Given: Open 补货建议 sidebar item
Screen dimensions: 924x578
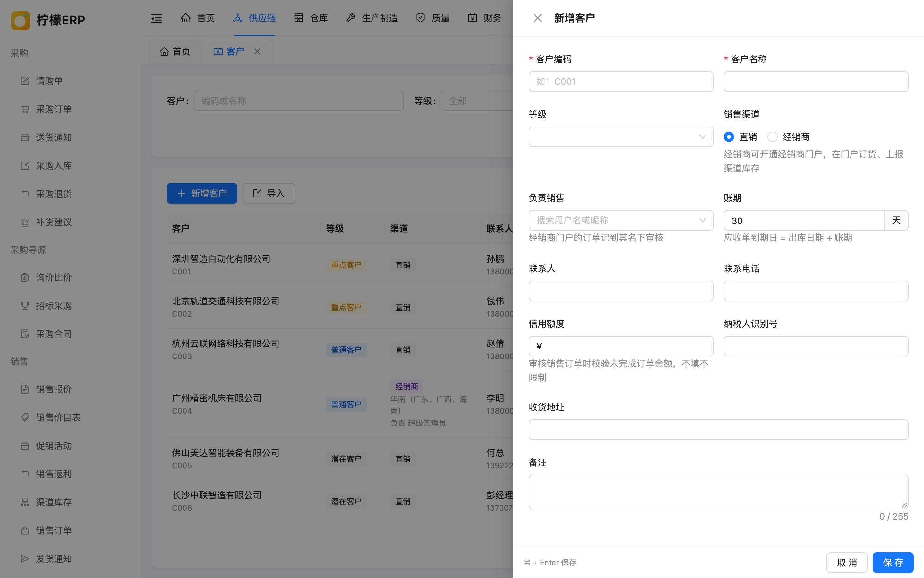Looking at the screenshot, I should tap(70, 222).
